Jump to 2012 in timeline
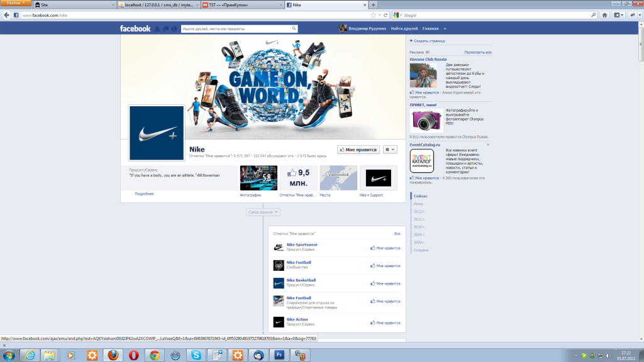The width and height of the screenshot is (644, 362). [419, 212]
